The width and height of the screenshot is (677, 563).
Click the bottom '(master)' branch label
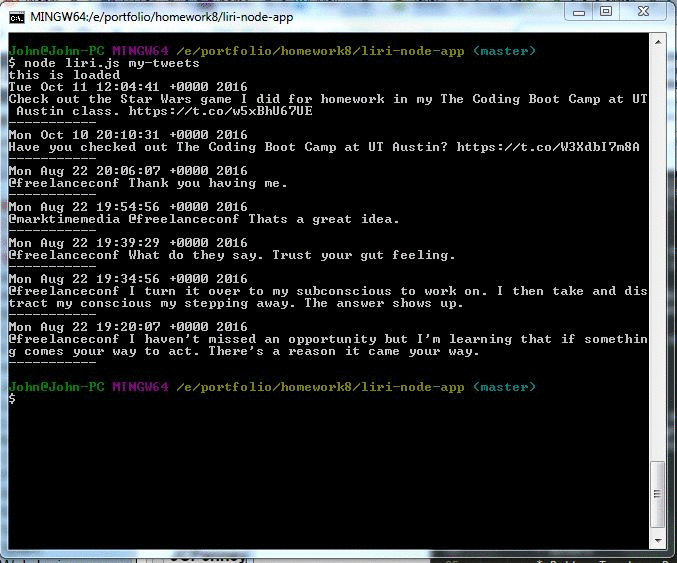pyautogui.click(x=504, y=387)
